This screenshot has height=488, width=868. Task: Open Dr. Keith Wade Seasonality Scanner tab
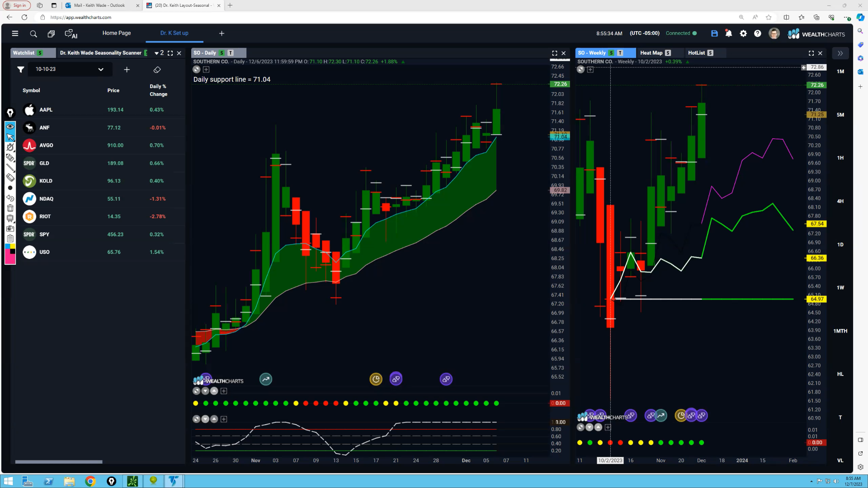click(101, 53)
